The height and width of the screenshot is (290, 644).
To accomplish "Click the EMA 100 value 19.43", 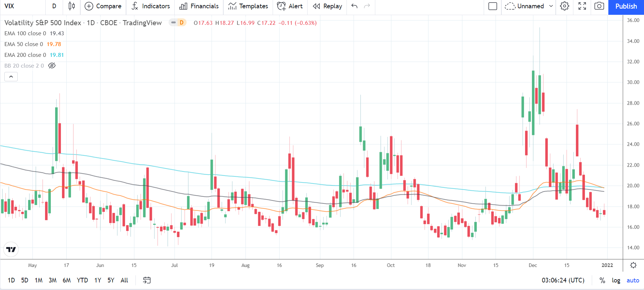I will (57, 33).
